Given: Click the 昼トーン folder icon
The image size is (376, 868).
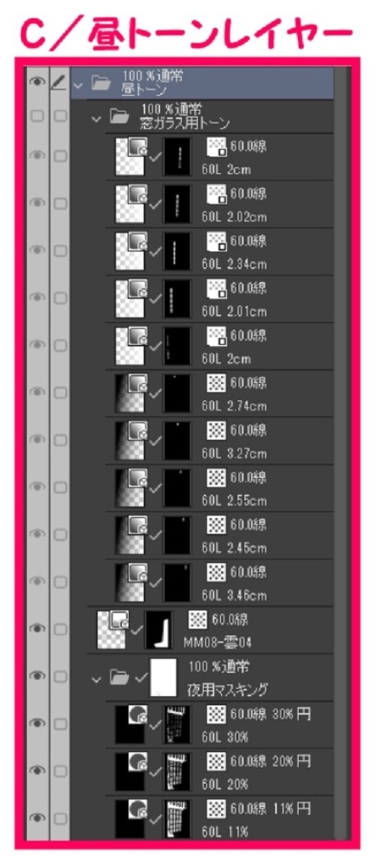Looking at the screenshot, I should [x=101, y=84].
